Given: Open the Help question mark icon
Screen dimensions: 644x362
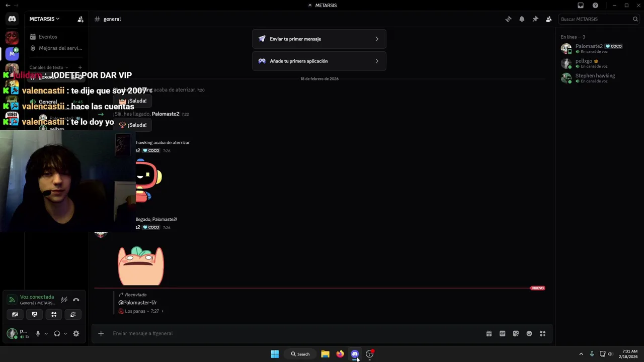Looking at the screenshot, I should coord(596,6).
